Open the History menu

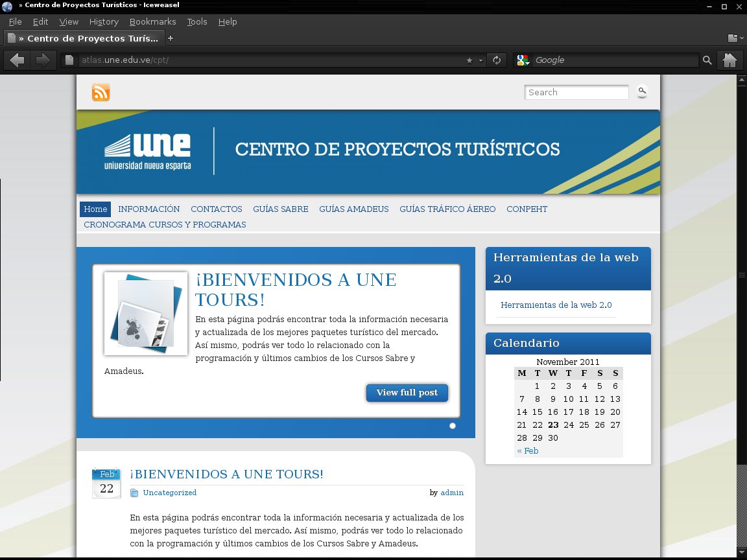tap(104, 21)
